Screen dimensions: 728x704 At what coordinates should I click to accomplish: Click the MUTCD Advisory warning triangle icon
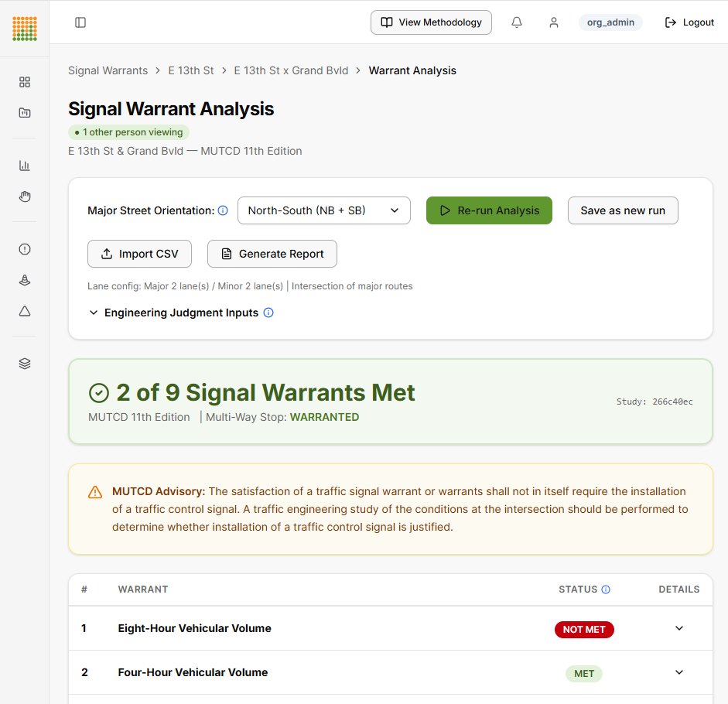tap(95, 492)
